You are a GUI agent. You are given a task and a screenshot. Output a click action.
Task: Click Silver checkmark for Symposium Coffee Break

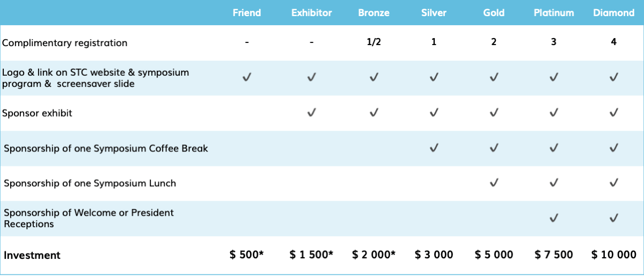click(x=434, y=148)
